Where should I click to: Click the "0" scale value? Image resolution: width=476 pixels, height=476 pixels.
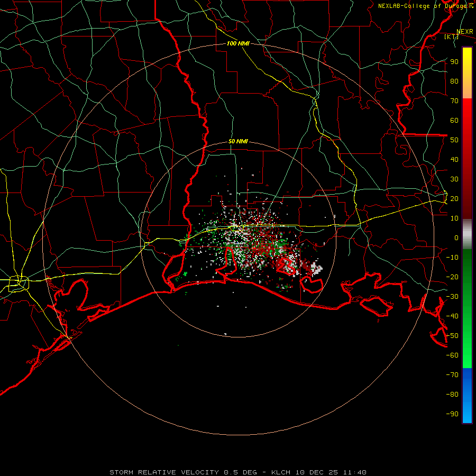point(456,237)
